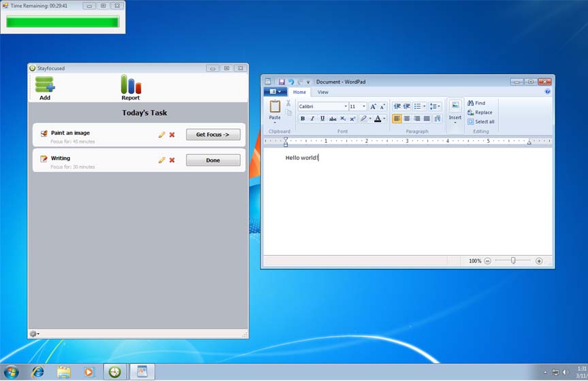Click the Add task icon in Stayfocused
Viewport: 588px width, 381px height.
coord(45,84)
